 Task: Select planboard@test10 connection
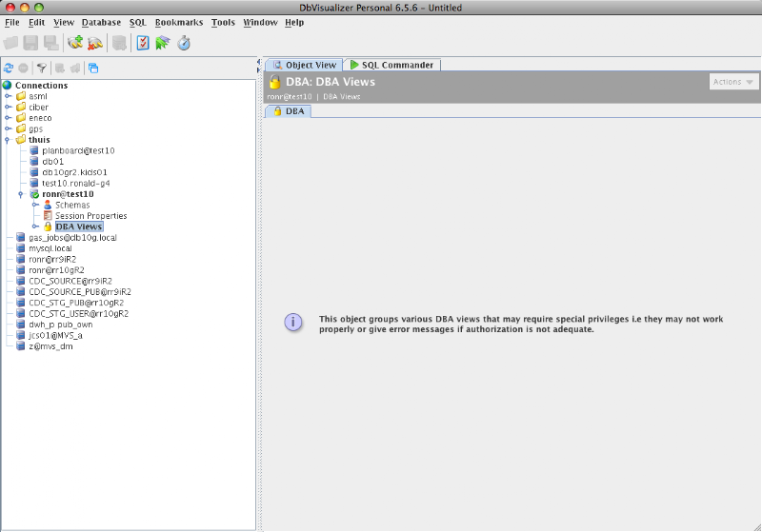pos(78,150)
